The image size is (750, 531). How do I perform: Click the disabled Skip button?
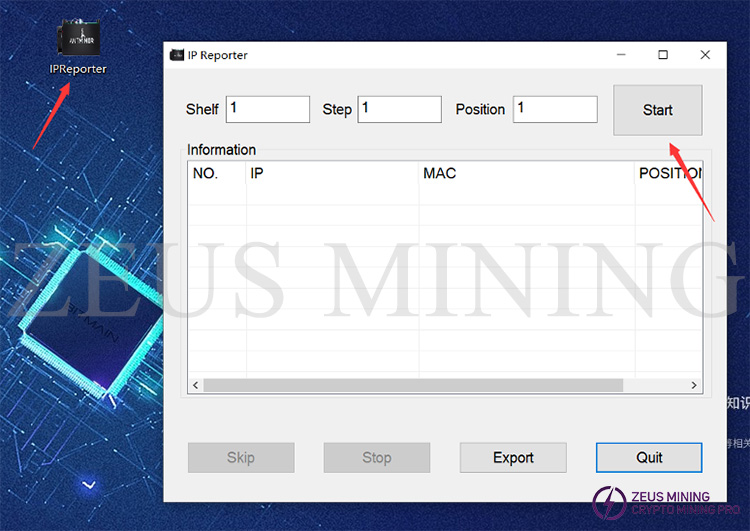(x=241, y=458)
